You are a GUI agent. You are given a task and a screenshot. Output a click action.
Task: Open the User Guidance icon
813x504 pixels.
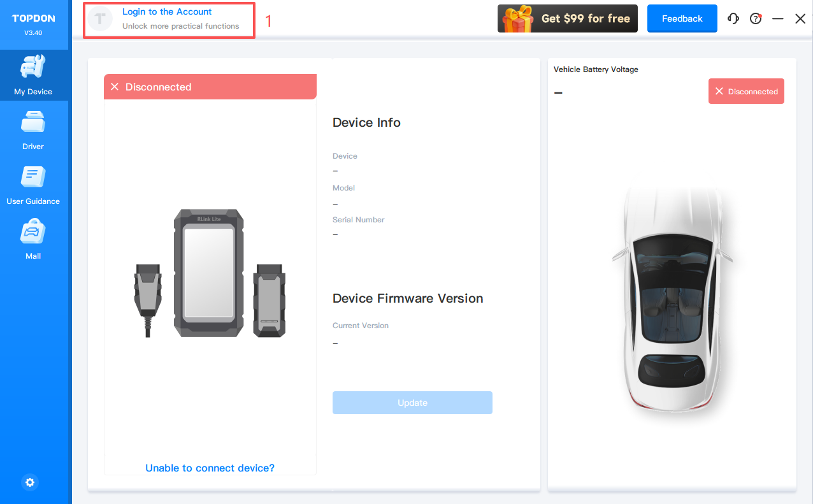pos(33,177)
